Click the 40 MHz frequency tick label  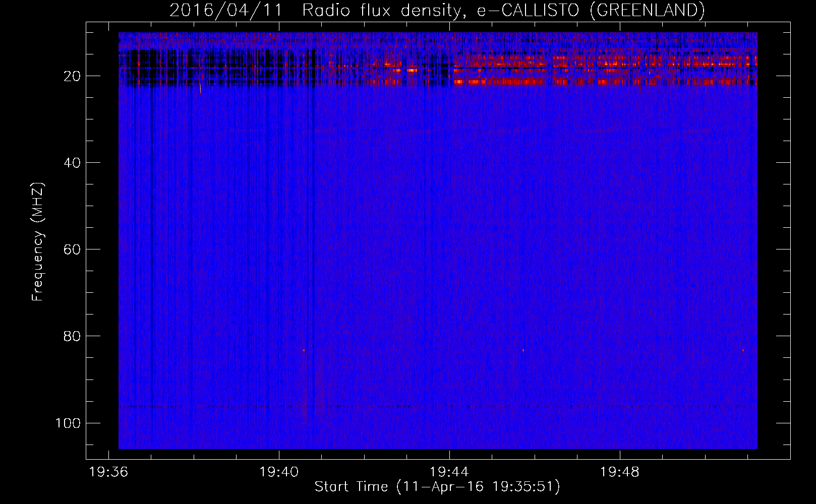(x=72, y=163)
